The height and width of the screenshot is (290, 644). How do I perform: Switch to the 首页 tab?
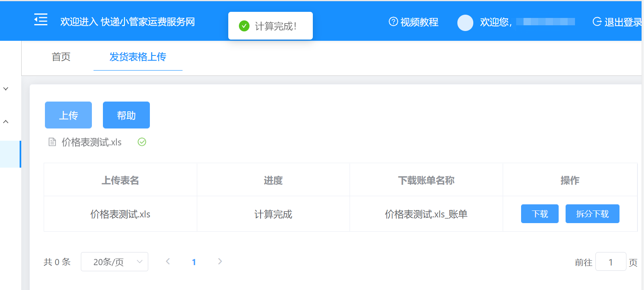pos(61,57)
